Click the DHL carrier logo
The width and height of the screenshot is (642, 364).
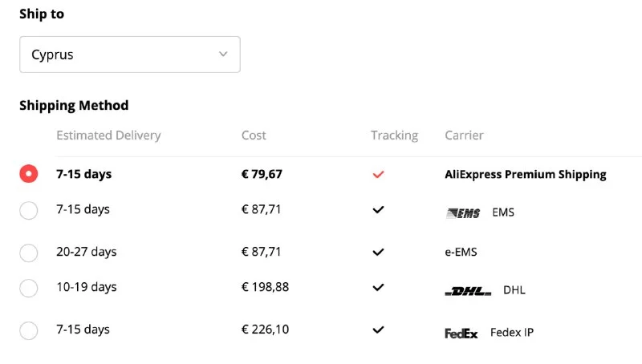(468, 290)
